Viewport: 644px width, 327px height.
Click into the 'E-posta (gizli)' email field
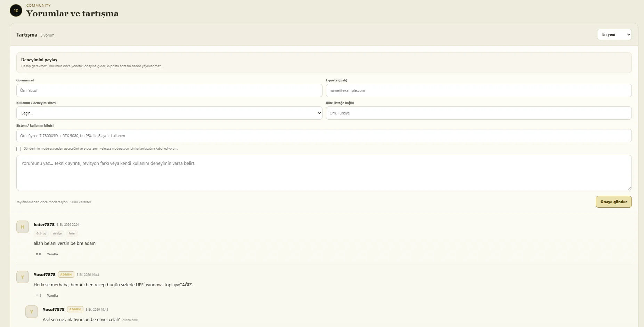(x=479, y=90)
